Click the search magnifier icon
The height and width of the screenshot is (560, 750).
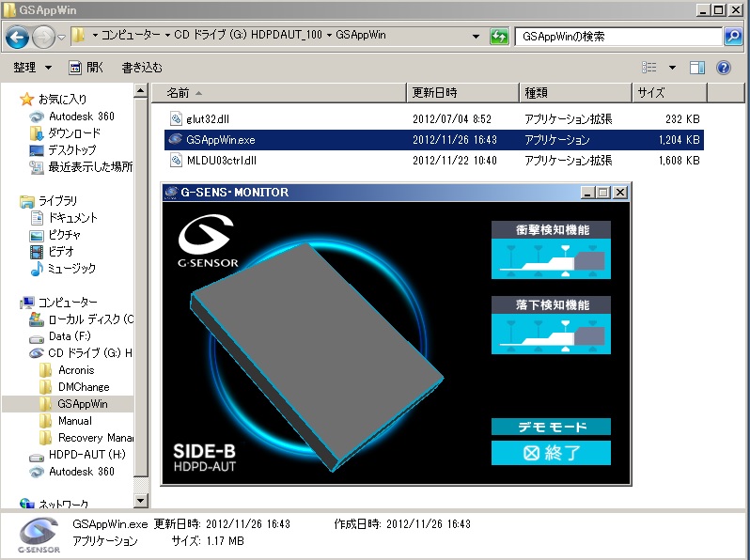733,37
